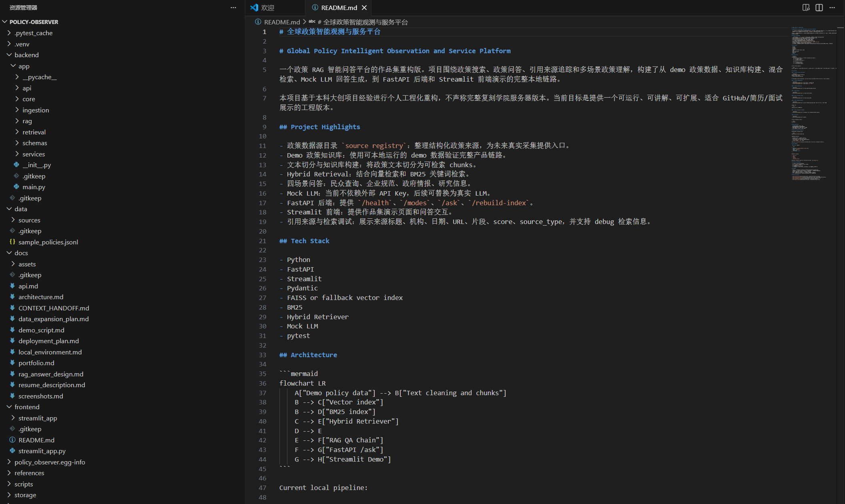
Task: Click the JSON braces icon of sample_policies.jsonl
Action: pos(12,242)
